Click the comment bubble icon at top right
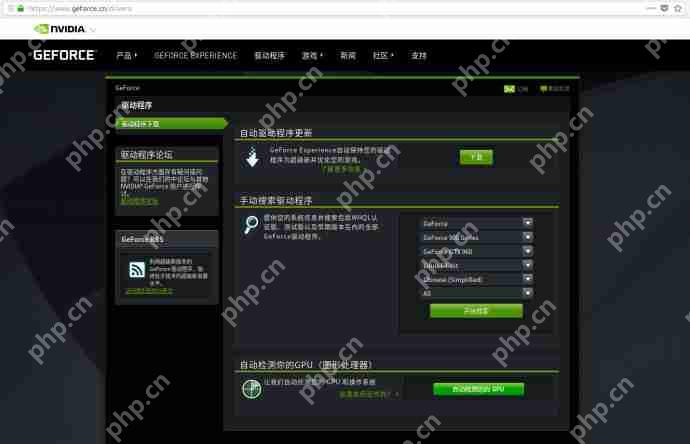This screenshot has width=690, height=444. pyautogui.click(x=543, y=89)
